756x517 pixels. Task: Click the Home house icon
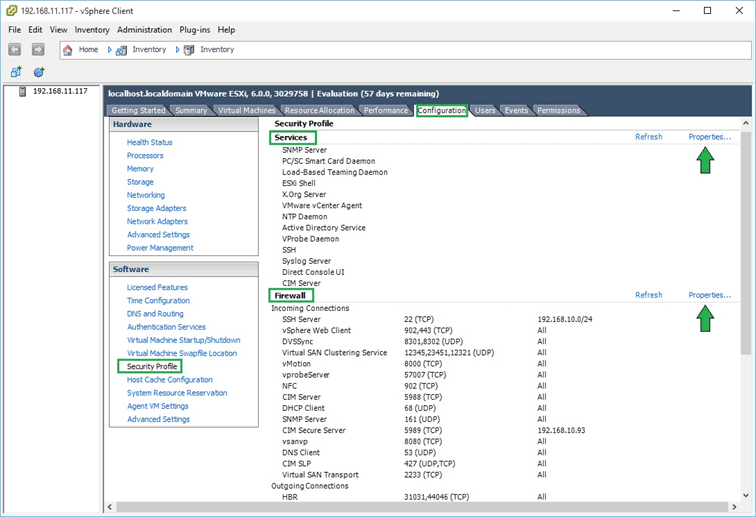(68, 50)
